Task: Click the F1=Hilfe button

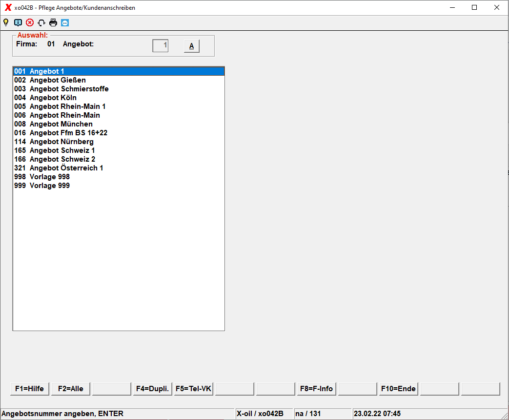Action: 30,388
